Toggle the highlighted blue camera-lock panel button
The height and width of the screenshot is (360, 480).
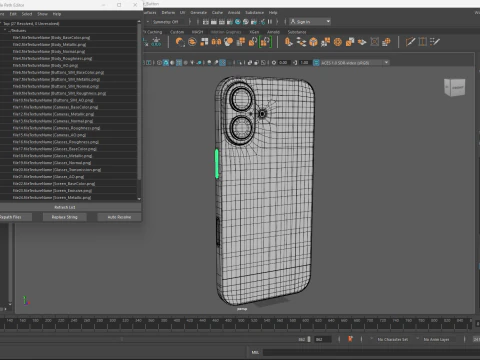click(x=166, y=63)
